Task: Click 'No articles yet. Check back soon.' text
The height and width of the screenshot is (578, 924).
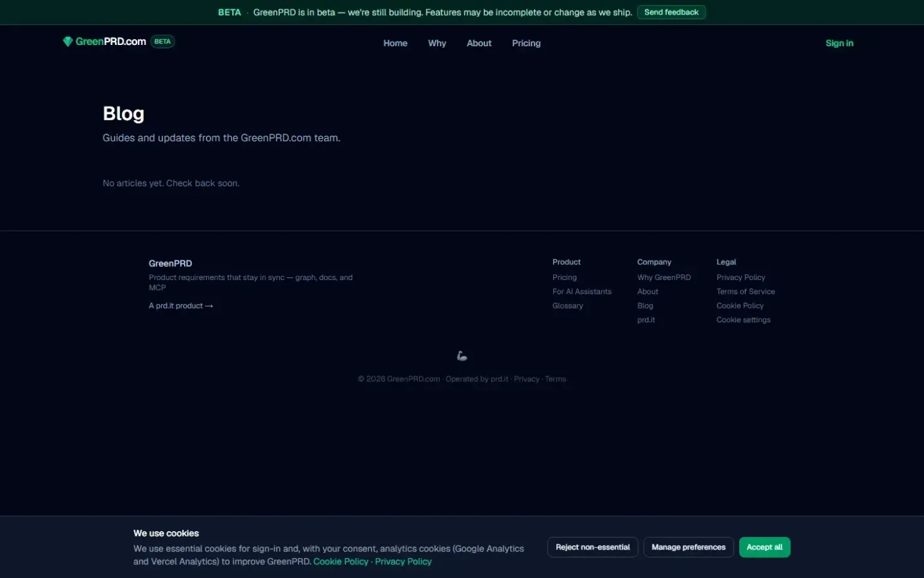Action: 171,183
